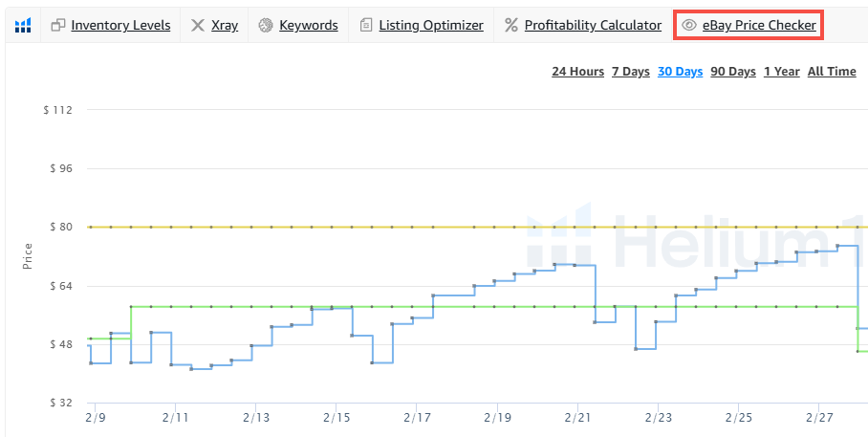Click the Listing Optimizer document icon
Screen dimensions: 868x437
(366, 25)
